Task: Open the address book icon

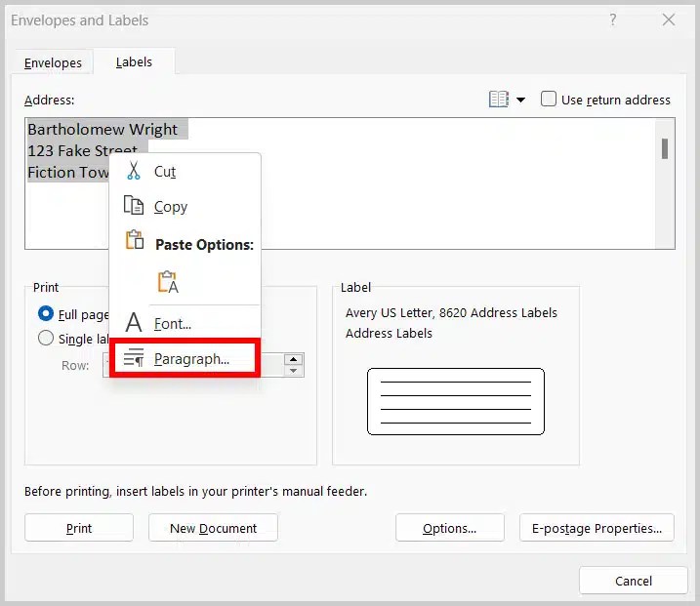Action: point(499,100)
